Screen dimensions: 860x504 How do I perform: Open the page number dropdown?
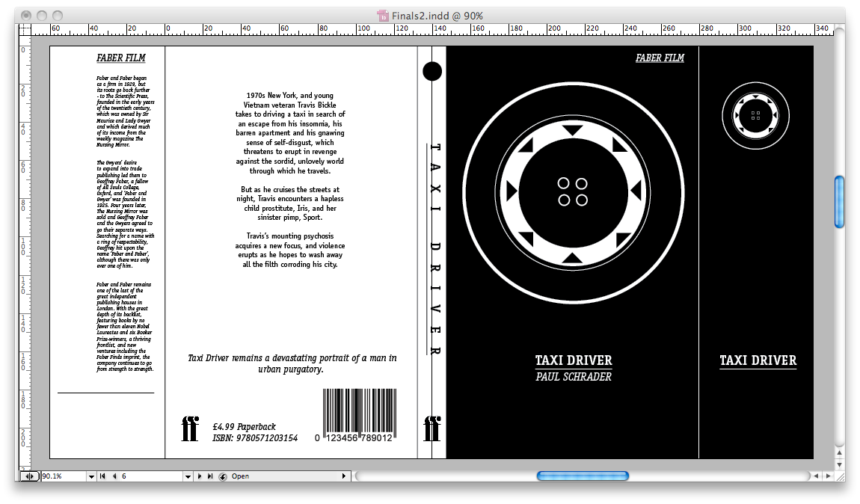188,476
